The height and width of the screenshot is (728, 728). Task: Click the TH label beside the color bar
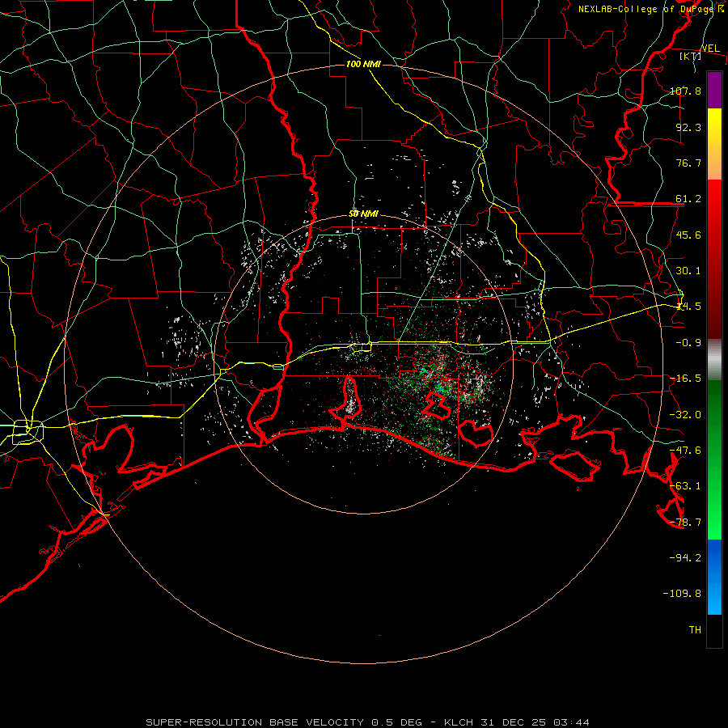click(695, 630)
